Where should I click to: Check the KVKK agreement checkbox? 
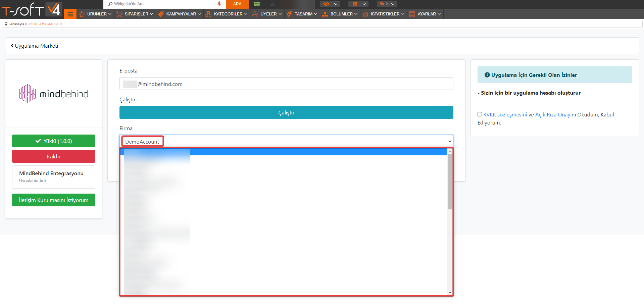coord(480,114)
